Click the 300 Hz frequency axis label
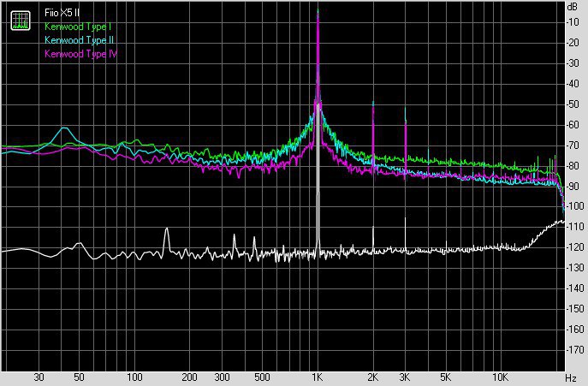 click(x=222, y=377)
